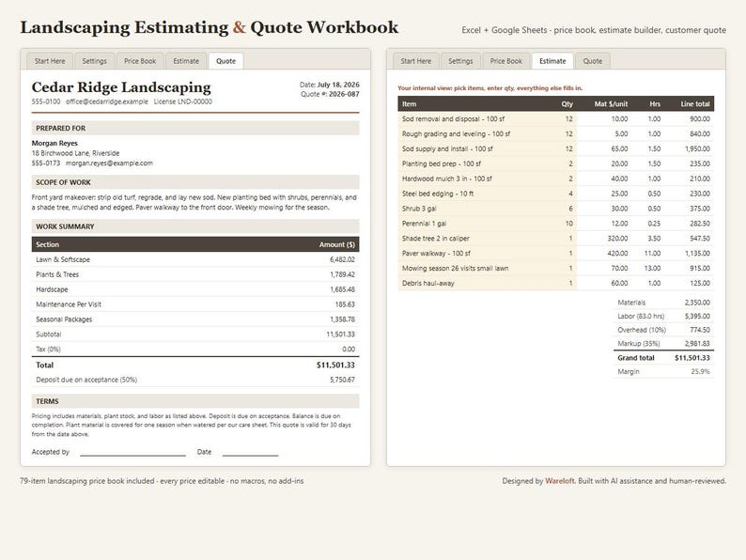Select quote Total $11,501.33

(x=335, y=366)
